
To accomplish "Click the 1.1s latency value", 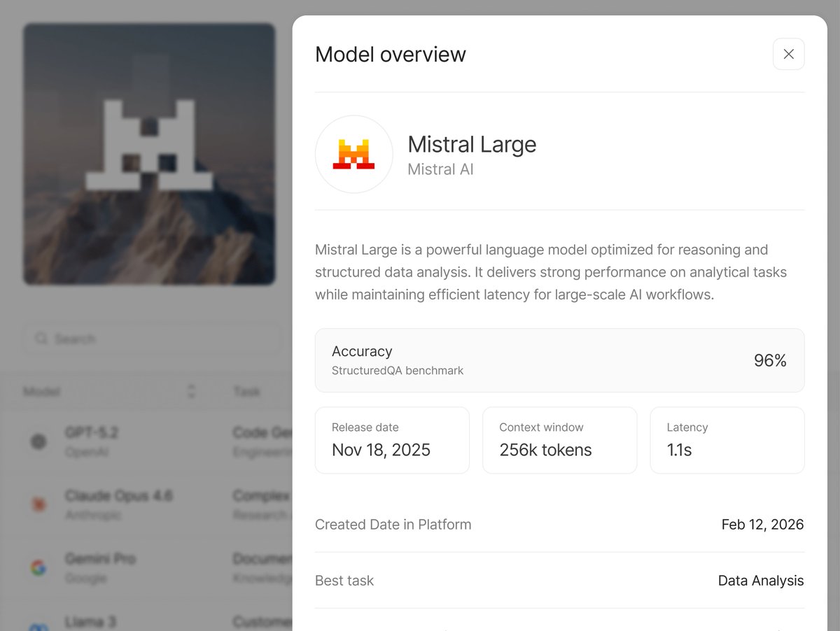I will (x=679, y=450).
